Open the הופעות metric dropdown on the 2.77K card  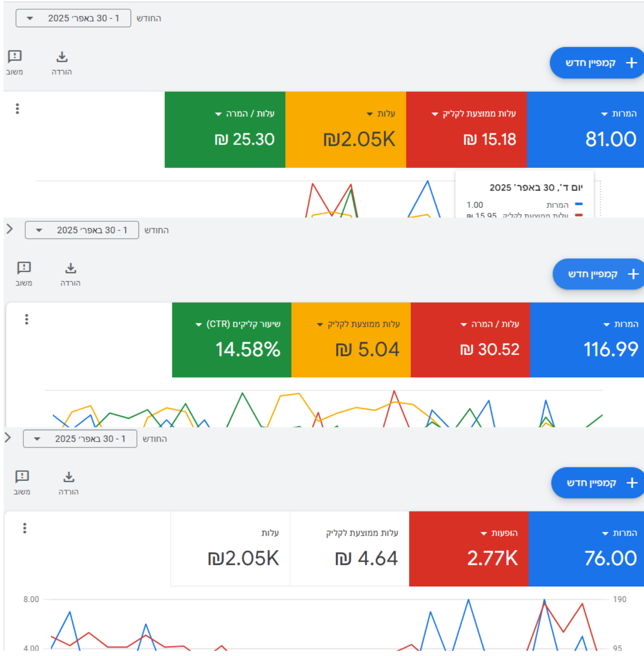coord(499,533)
